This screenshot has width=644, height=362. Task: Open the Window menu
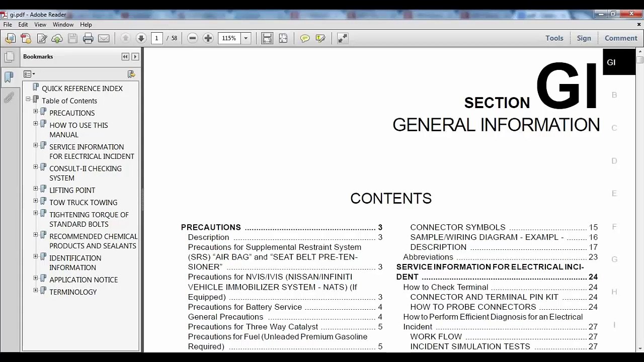[63, 25]
